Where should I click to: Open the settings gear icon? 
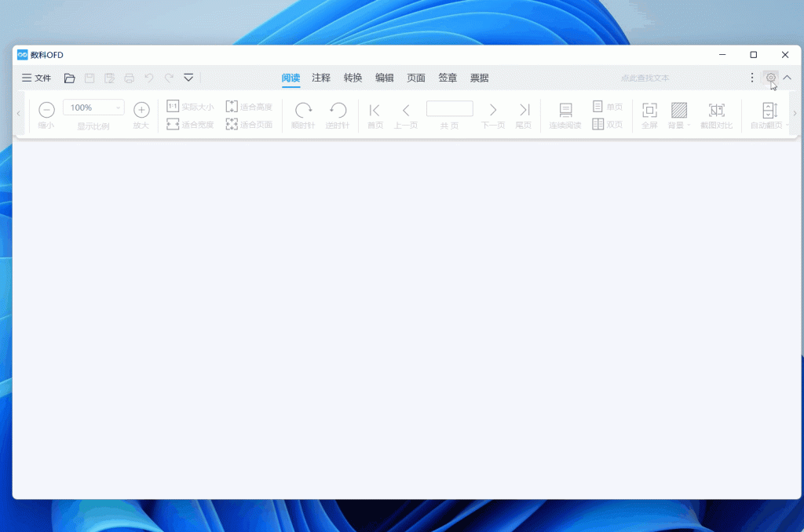pos(771,78)
